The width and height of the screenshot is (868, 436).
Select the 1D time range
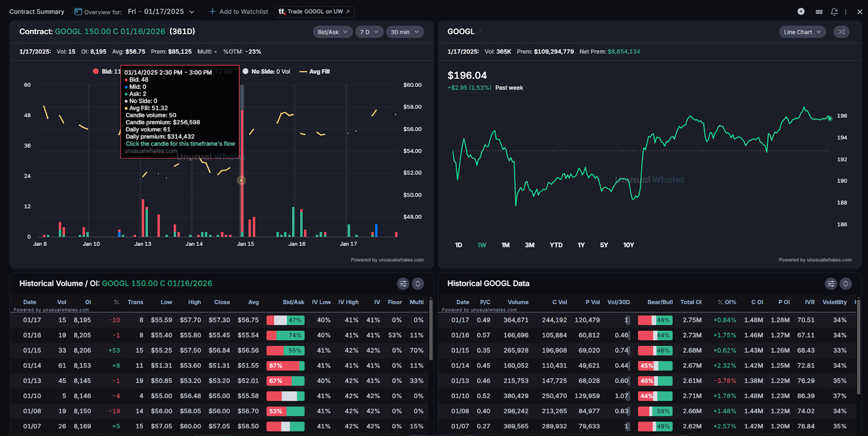point(458,245)
